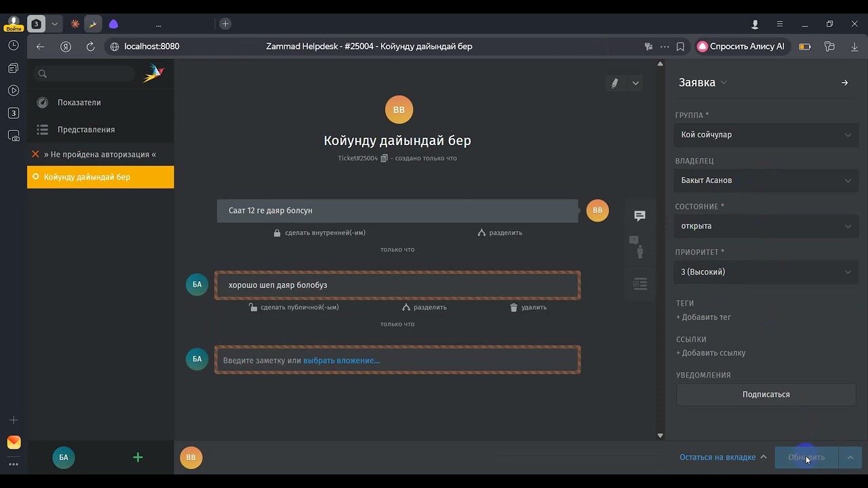Click the Zammad bird logo
The image size is (868, 488).
point(154,73)
